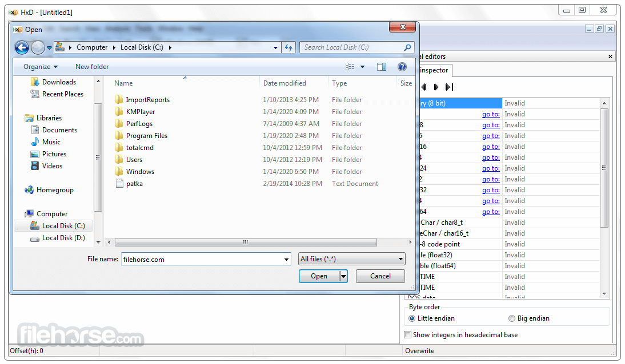Image resolution: width=625 pixels, height=364 pixels.
Task: Click the Cancel button
Action: (380, 276)
